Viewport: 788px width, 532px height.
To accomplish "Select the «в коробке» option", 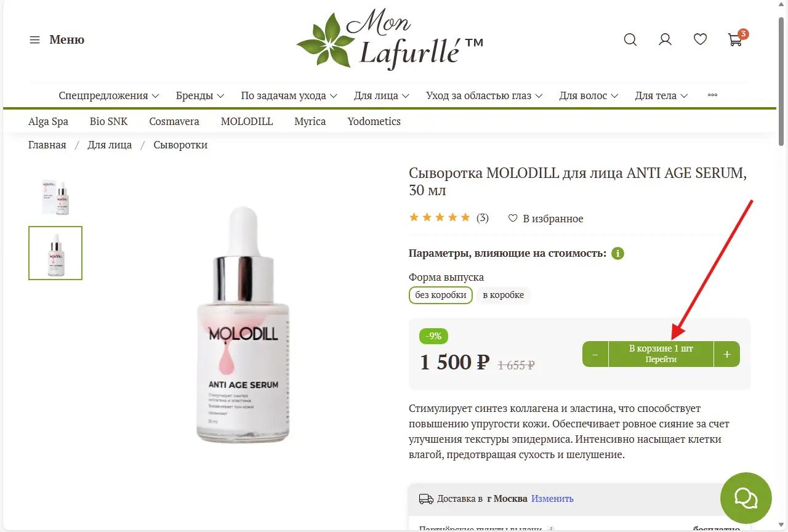I will tap(503, 295).
